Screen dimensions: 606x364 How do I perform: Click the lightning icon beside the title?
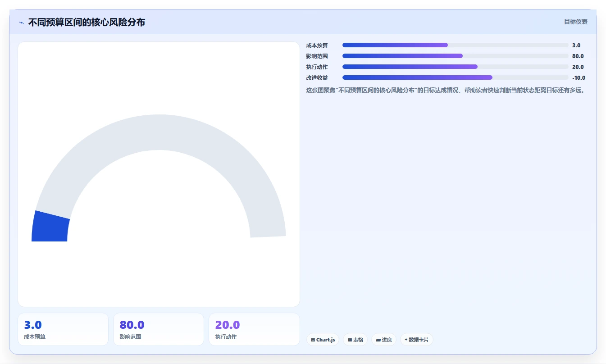click(21, 22)
